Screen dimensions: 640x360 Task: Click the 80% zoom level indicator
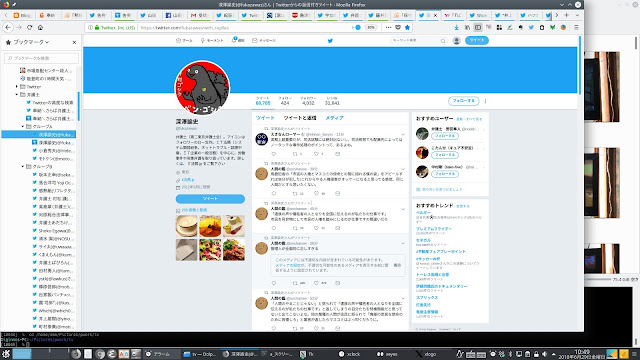pyautogui.click(x=371, y=27)
